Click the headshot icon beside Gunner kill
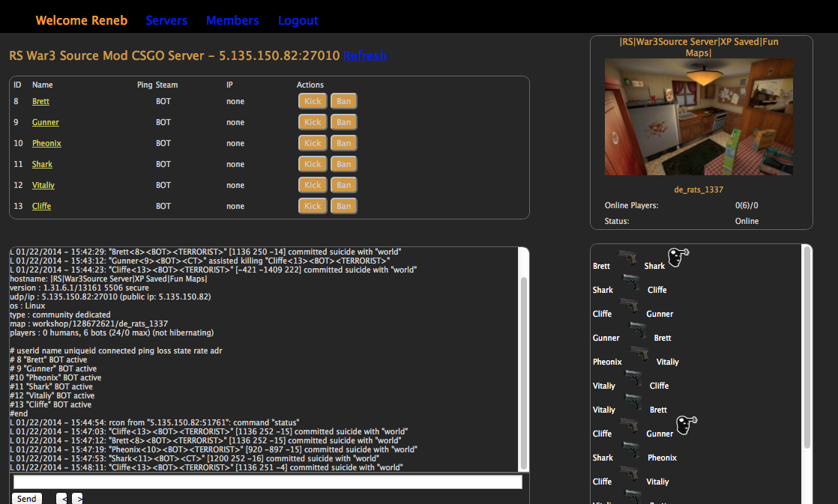838x504 pixels. (687, 426)
